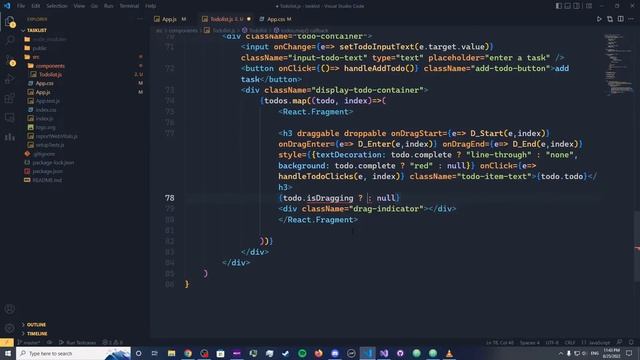Select the Todolist.js editor tab
640x360 pixels.
(x=226, y=19)
